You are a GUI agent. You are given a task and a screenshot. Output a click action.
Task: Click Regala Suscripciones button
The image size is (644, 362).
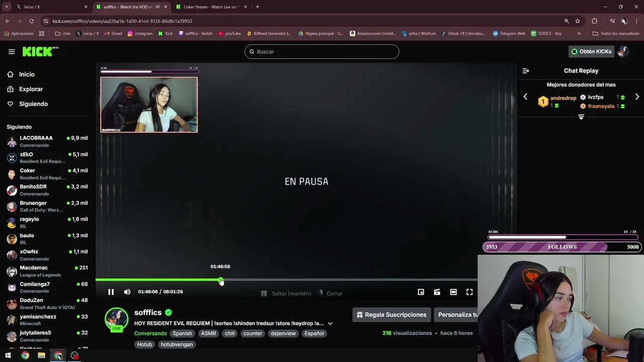[391, 315]
